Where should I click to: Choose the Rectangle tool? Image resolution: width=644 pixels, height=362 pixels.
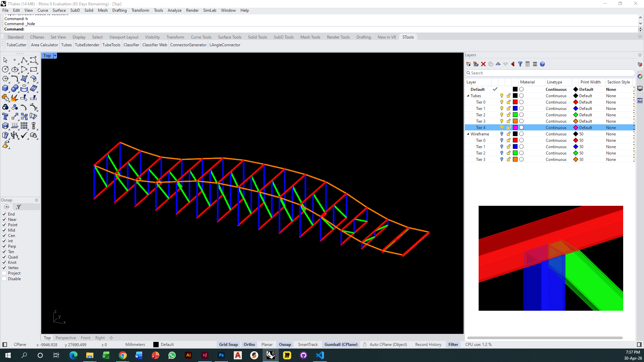(x=34, y=69)
